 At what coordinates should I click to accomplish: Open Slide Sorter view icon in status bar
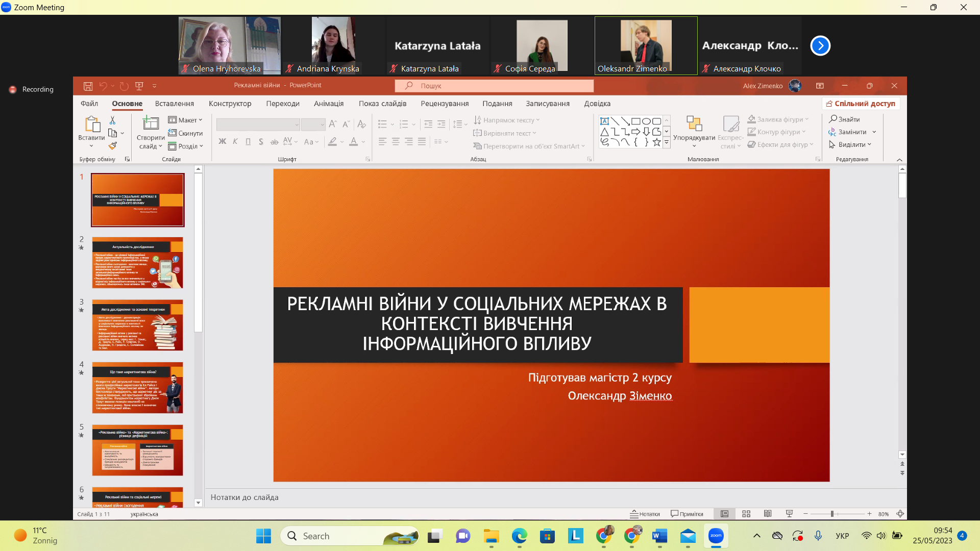[x=746, y=514]
